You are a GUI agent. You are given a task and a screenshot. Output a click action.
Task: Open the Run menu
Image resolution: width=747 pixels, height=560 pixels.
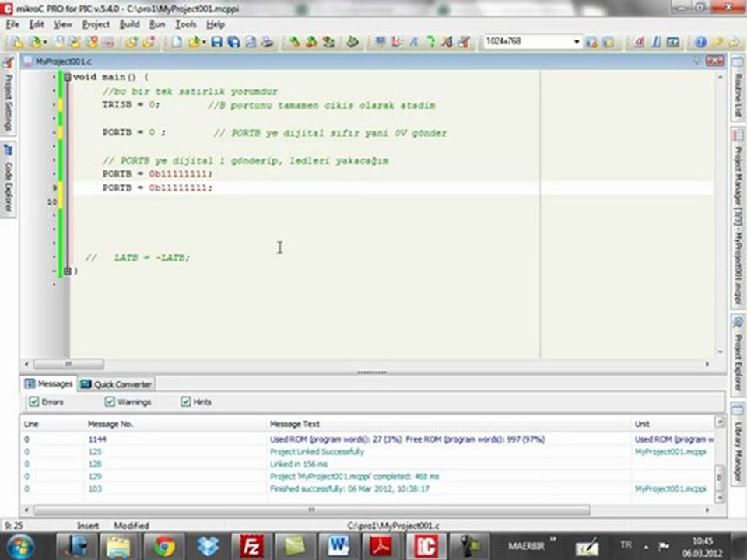(157, 24)
